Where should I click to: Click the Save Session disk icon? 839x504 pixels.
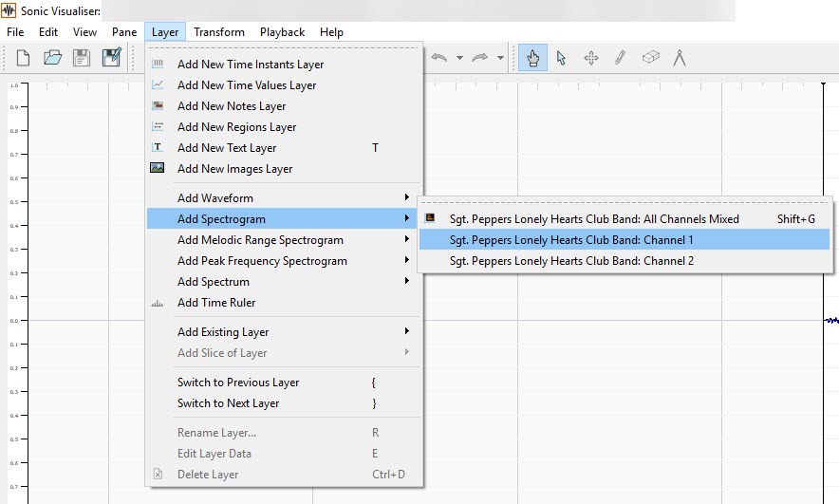pos(82,58)
